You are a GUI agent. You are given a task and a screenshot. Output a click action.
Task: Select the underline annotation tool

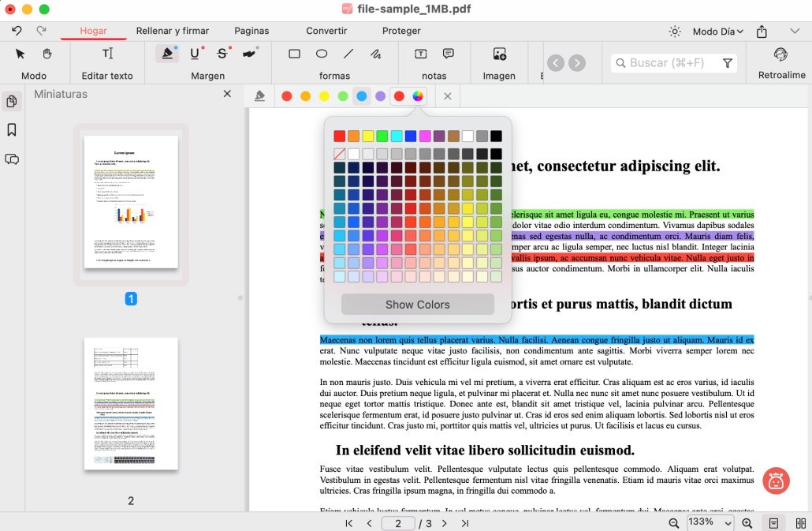tap(194, 54)
